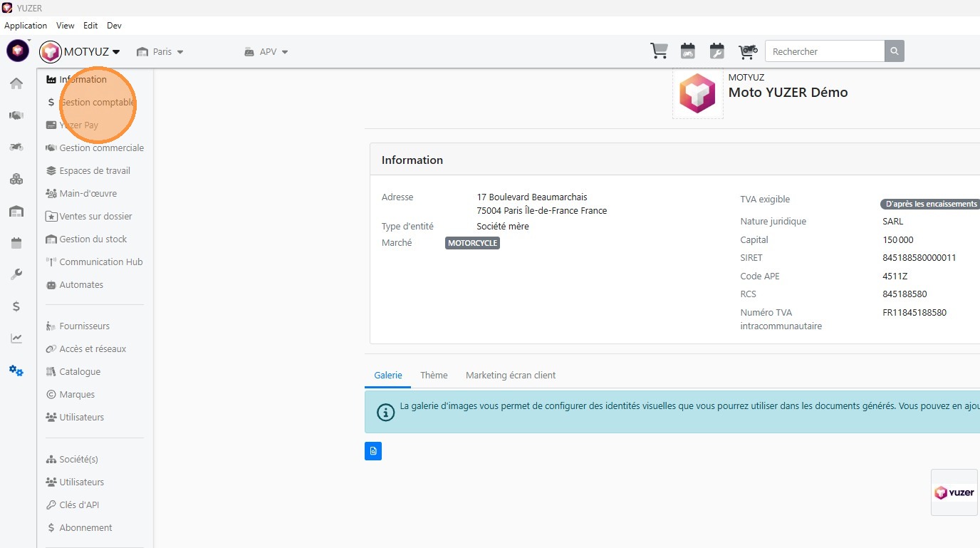Click the cubes icon in the left rail
Screen dimensions: 980x548
[x=16, y=179]
